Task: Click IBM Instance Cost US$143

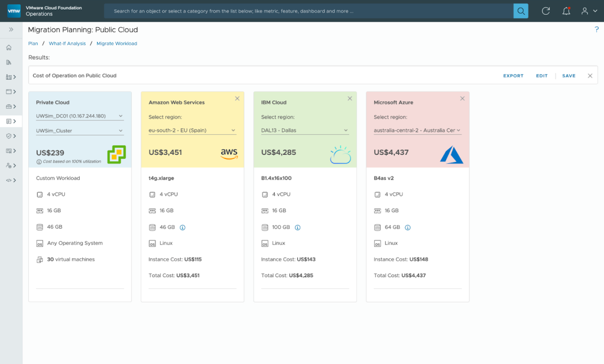Action: [288, 259]
